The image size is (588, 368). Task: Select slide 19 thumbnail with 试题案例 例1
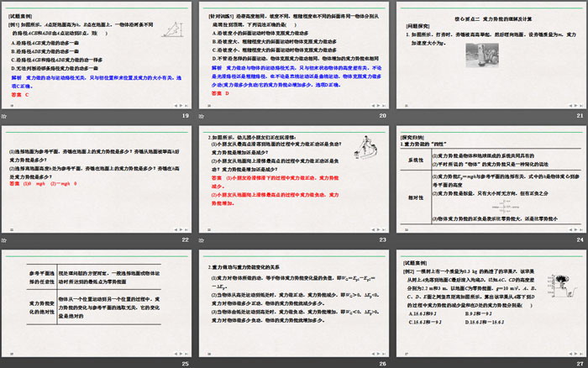click(x=97, y=55)
